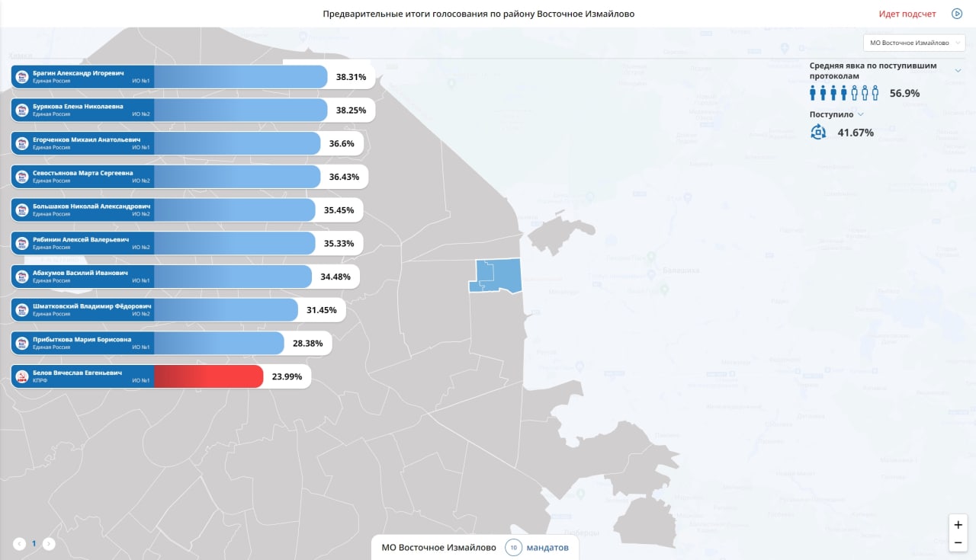The image size is (976, 560).
Task: Zoom out of the map
Action: tap(958, 542)
